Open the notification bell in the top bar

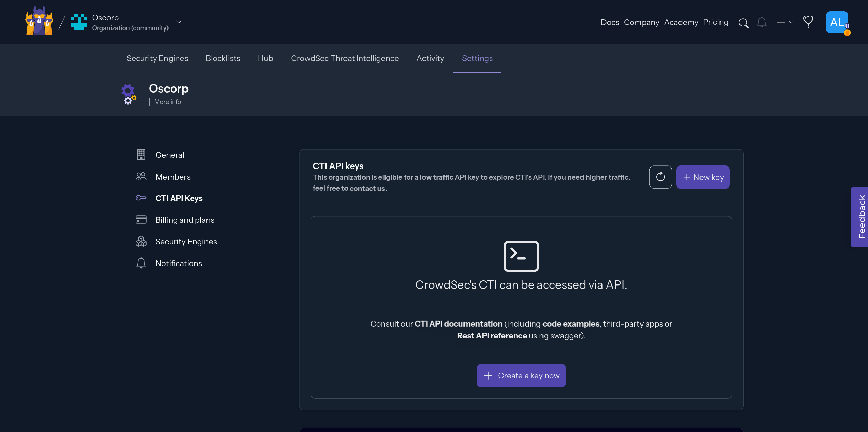pos(761,22)
